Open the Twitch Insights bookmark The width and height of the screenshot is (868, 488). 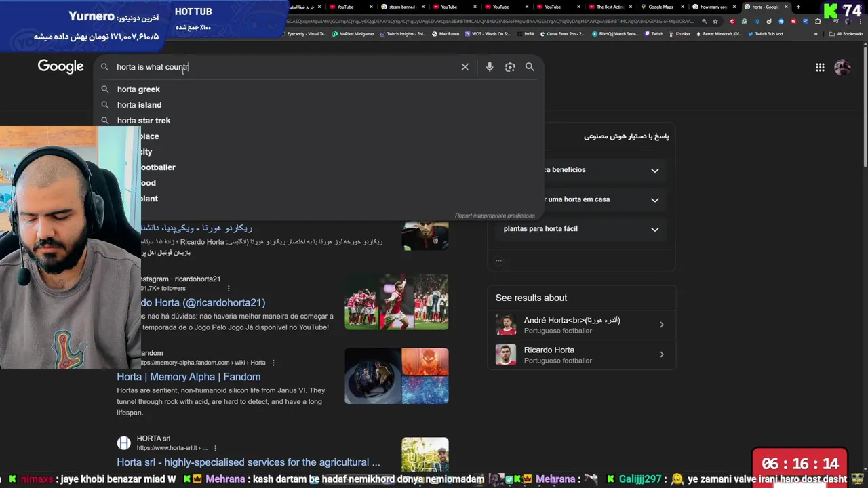[x=403, y=34]
